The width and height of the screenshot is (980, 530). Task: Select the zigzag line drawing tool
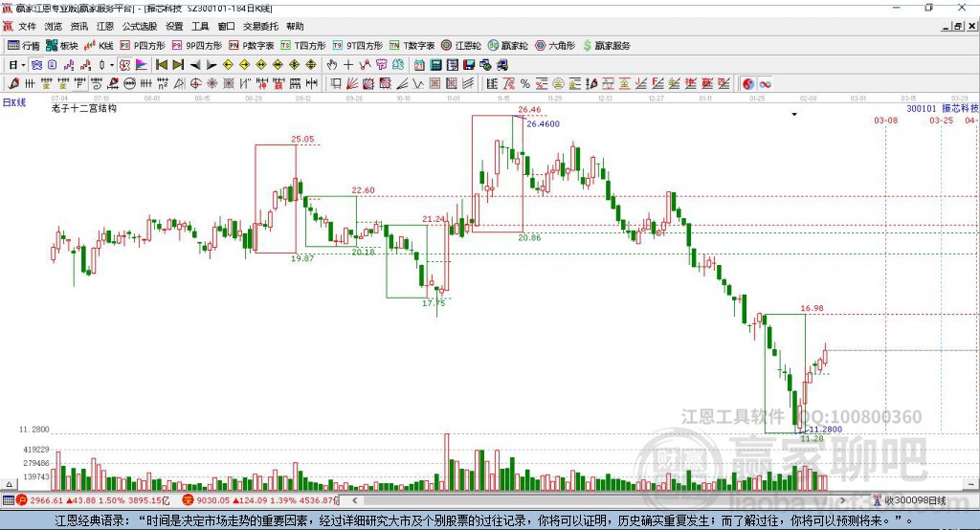coord(418,83)
